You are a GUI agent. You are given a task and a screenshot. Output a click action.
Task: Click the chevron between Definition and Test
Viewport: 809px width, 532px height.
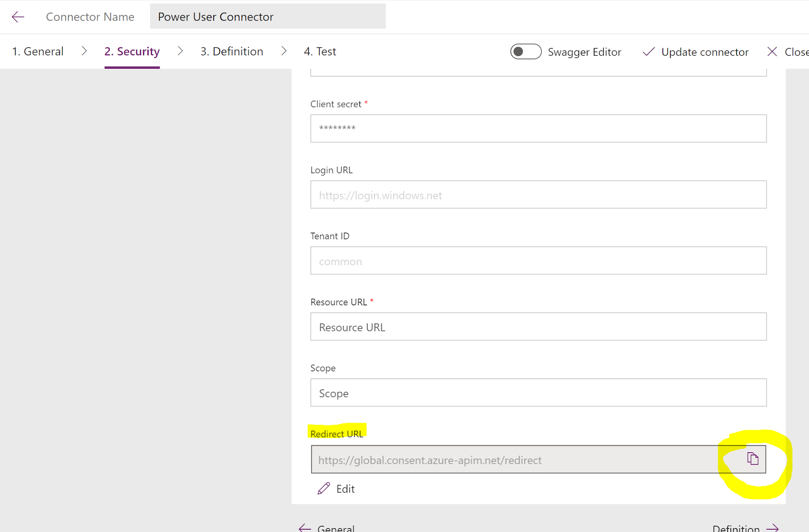pyautogui.click(x=284, y=51)
